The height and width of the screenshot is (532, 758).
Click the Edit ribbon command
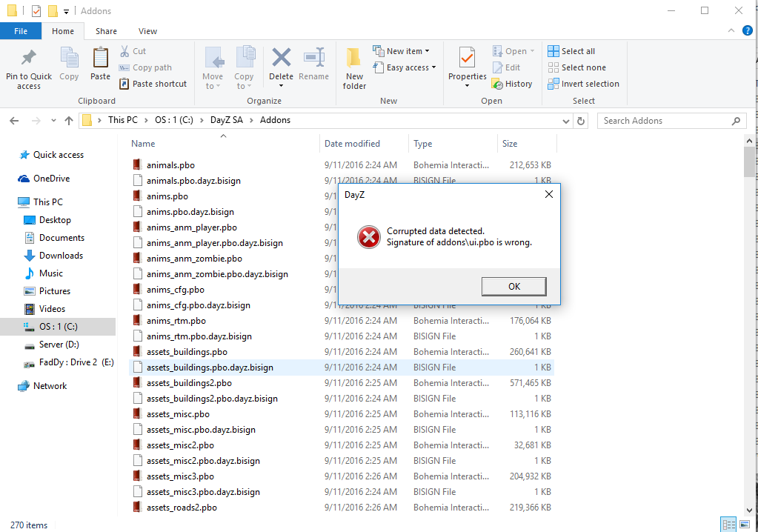coord(507,67)
